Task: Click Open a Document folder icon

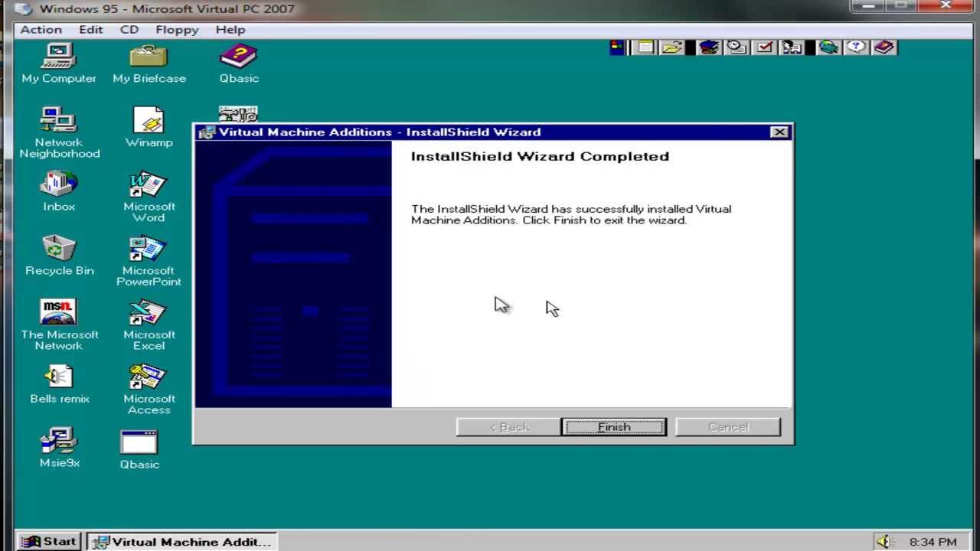Action: pos(672,47)
